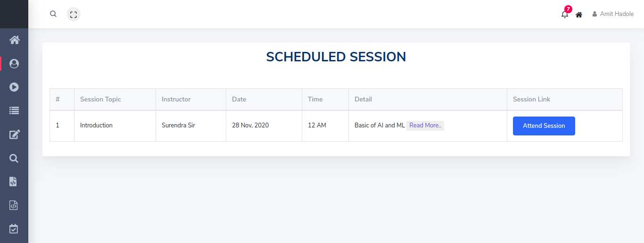Open Amit Hadole user menu
Image resolution: width=644 pixels, height=243 pixels.
(613, 14)
